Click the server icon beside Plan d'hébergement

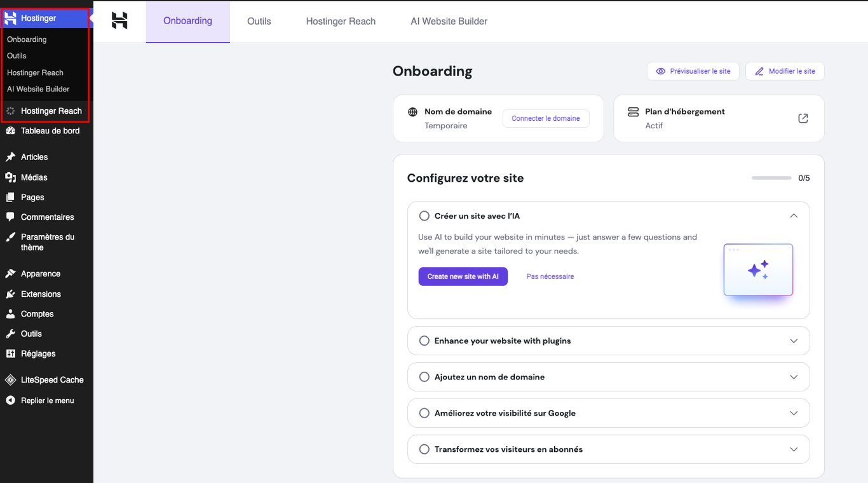click(633, 112)
